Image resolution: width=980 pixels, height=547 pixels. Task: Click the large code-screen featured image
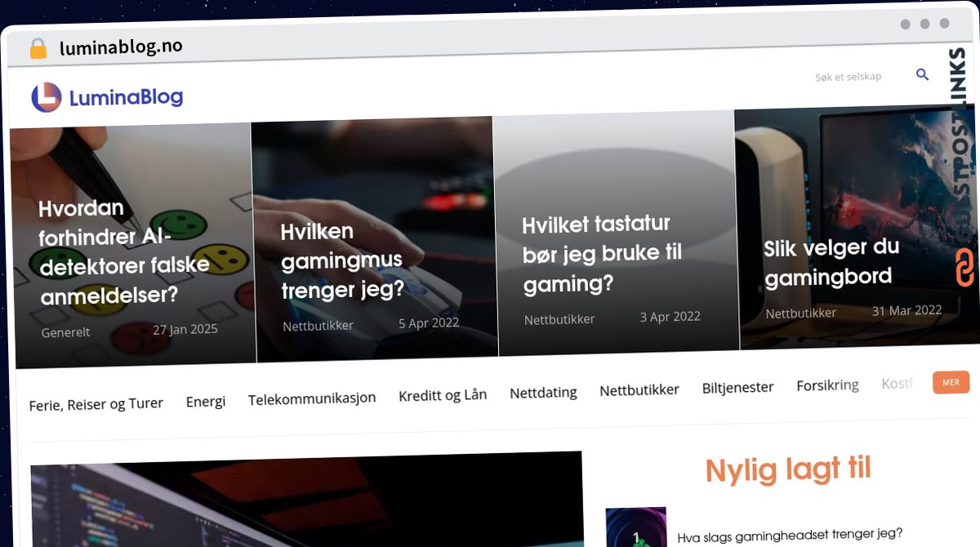307,500
